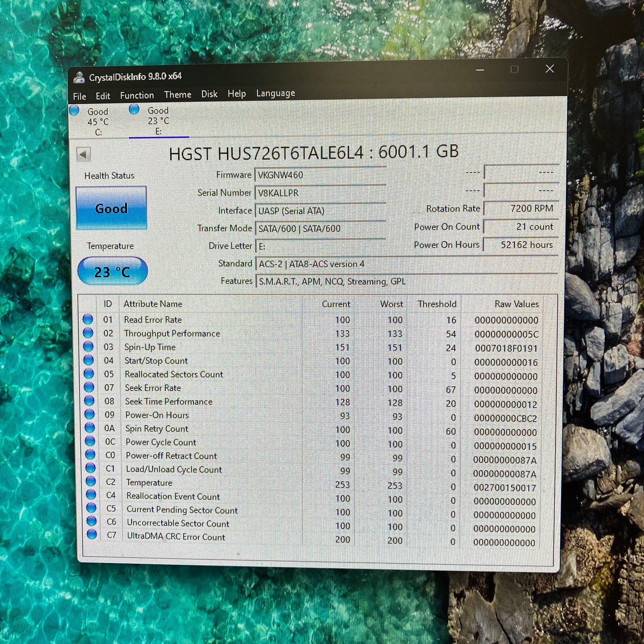The height and width of the screenshot is (644, 644).
Task: Minimize the CrystalDiskInfo window
Action: point(480,70)
